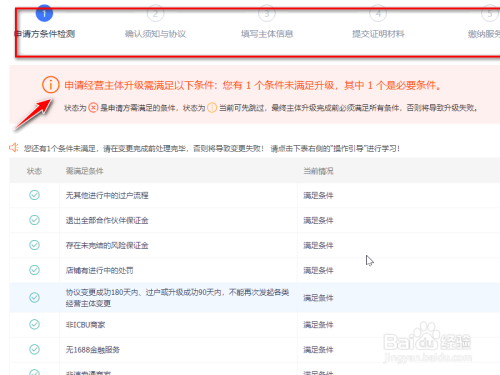
Task: Click 满足条件 in 非ICBU商家 row
Action: tap(318, 325)
